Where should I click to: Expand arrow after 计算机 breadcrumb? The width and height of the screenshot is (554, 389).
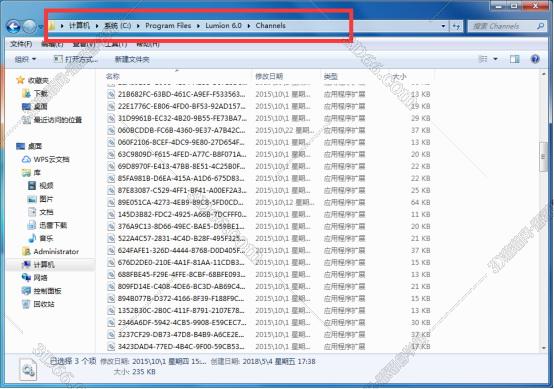pyautogui.click(x=97, y=26)
